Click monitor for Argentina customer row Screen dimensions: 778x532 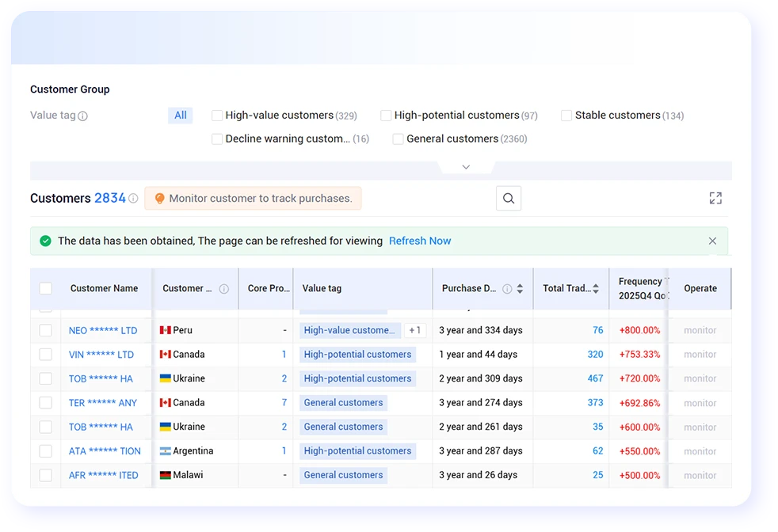click(700, 451)
